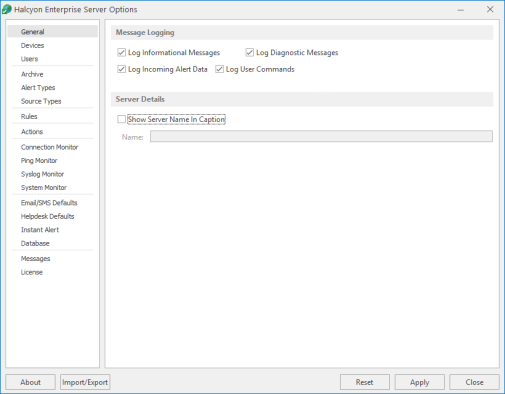The height and width of the screenshot is (394, 505).
Task: Click the Reset button
Action: (365, 382)
